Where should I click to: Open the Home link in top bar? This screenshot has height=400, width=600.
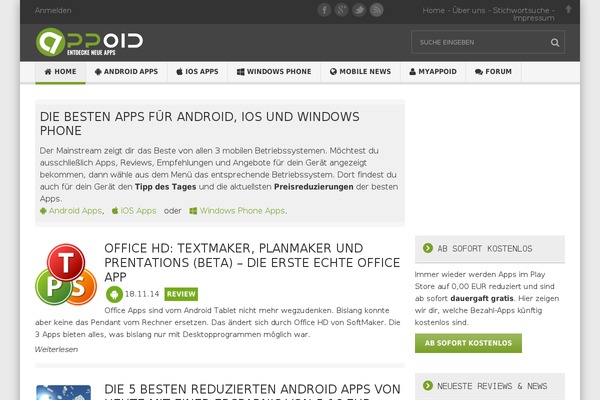(434, 10)
